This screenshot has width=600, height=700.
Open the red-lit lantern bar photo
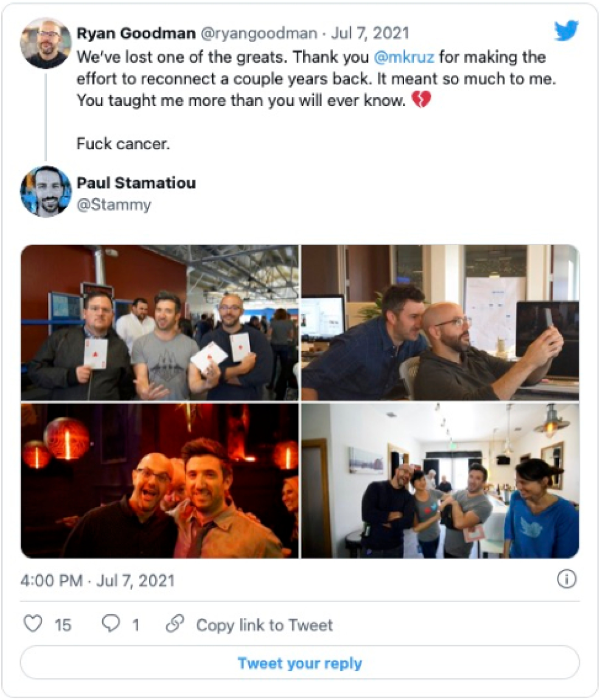point(159,480)
